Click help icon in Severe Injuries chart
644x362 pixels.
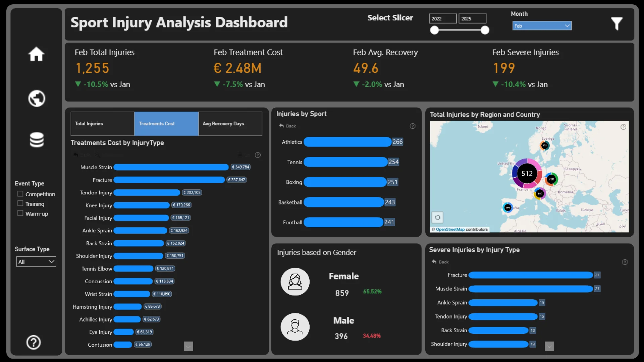click(x=625, y=262)
